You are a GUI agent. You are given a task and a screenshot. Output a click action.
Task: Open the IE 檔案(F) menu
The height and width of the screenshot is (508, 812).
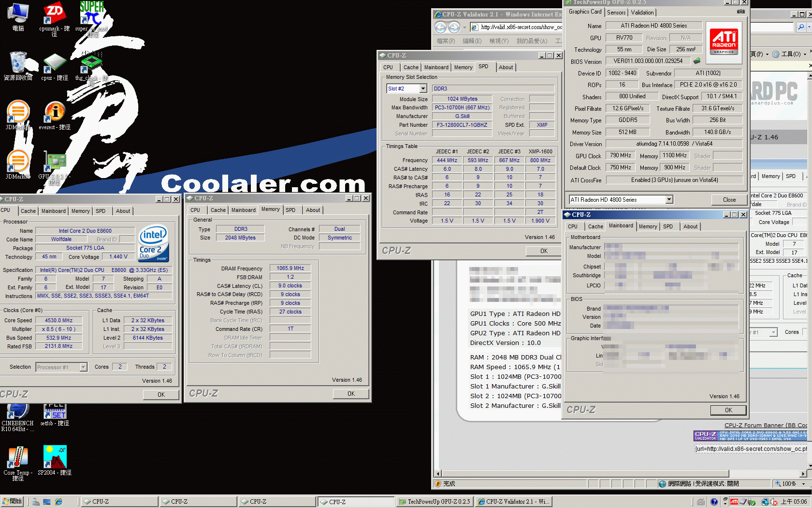coord(446,41)
